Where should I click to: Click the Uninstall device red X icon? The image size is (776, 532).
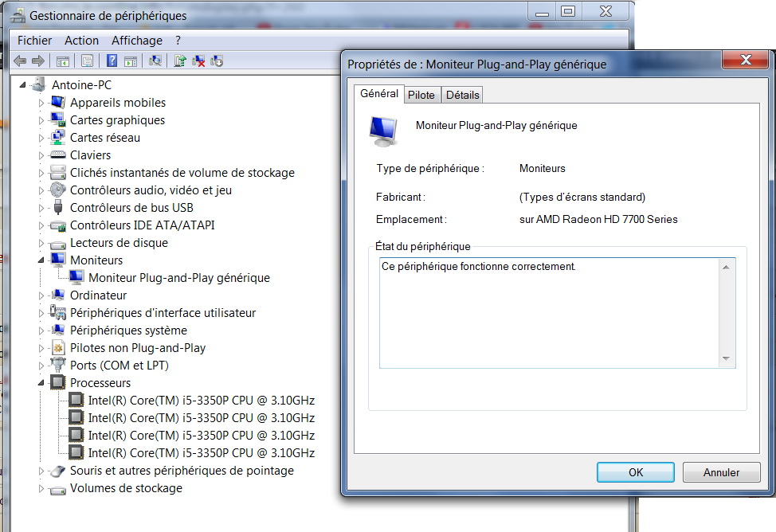198,61
